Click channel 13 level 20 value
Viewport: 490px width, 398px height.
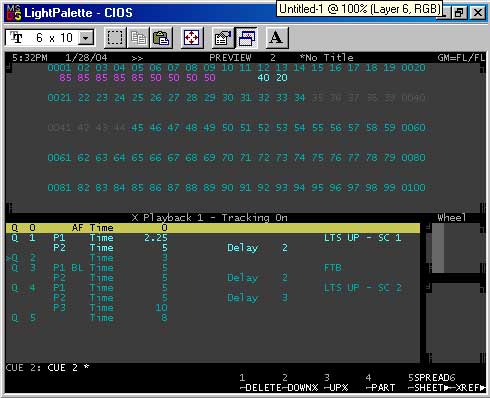point(281,78)
